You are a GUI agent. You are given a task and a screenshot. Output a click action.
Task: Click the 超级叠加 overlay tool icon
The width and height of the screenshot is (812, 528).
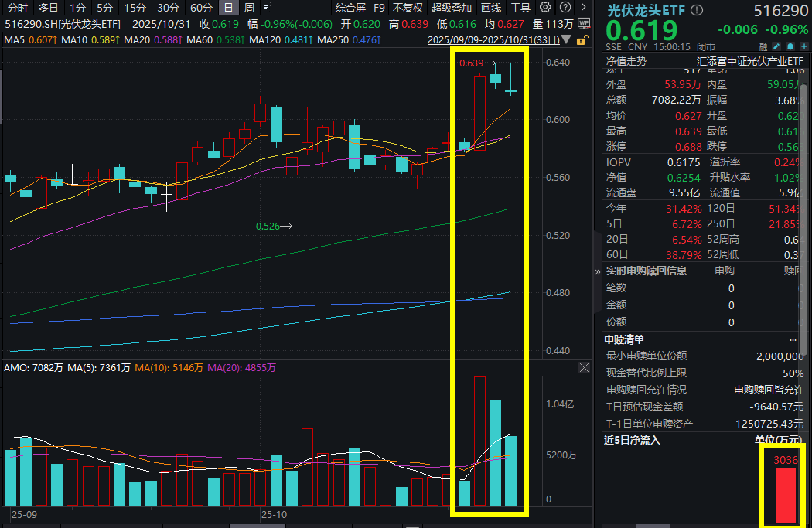coord(451,7)
